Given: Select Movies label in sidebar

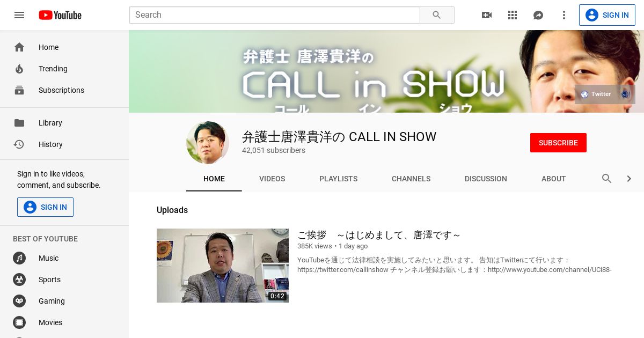Looking at the screenshot, I should coord(50,322).
